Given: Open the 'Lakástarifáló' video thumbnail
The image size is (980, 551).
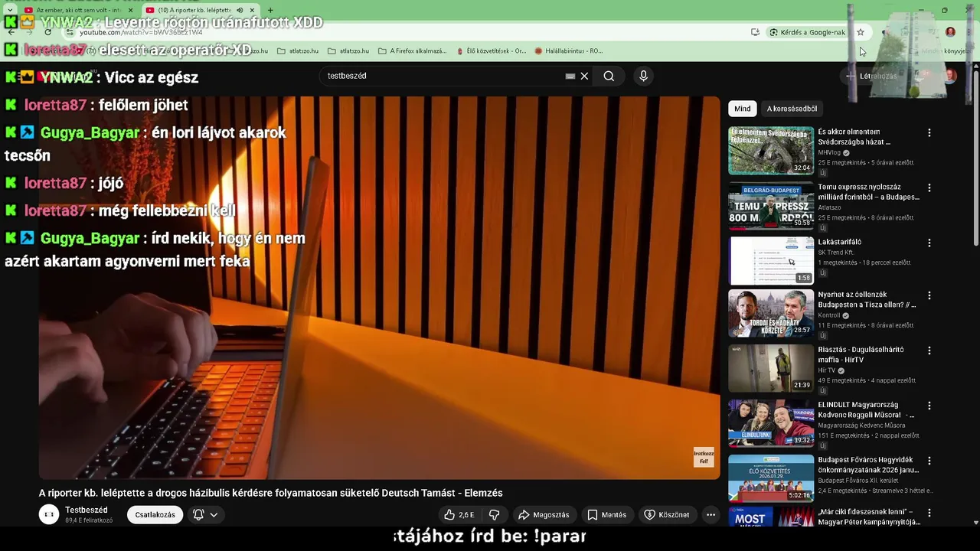Looking at the screenshot, I should pyautogui.click(x=771, y=261).
